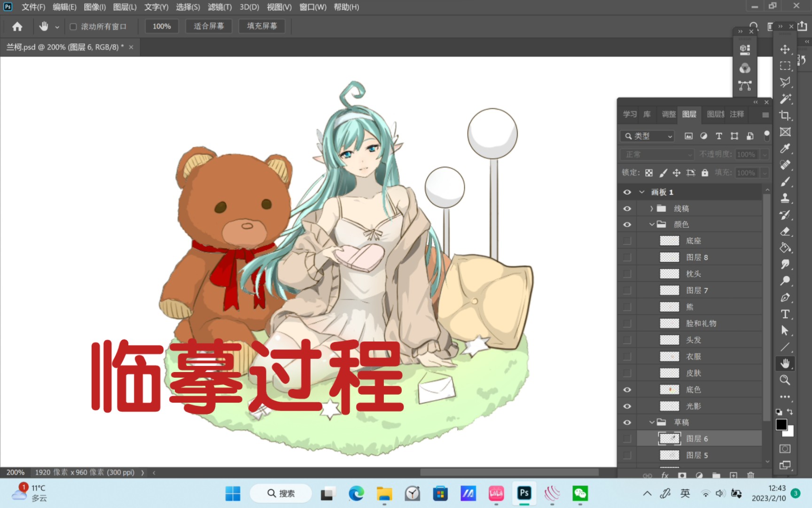
Task: Select the Dodge tool
Action: (785, 281)
